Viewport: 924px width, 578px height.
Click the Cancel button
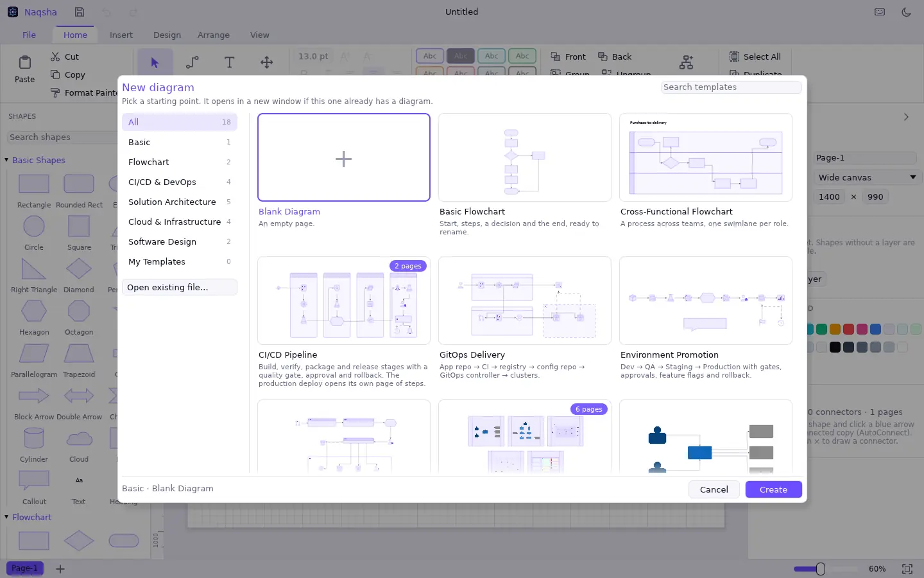tap(714, 489)
